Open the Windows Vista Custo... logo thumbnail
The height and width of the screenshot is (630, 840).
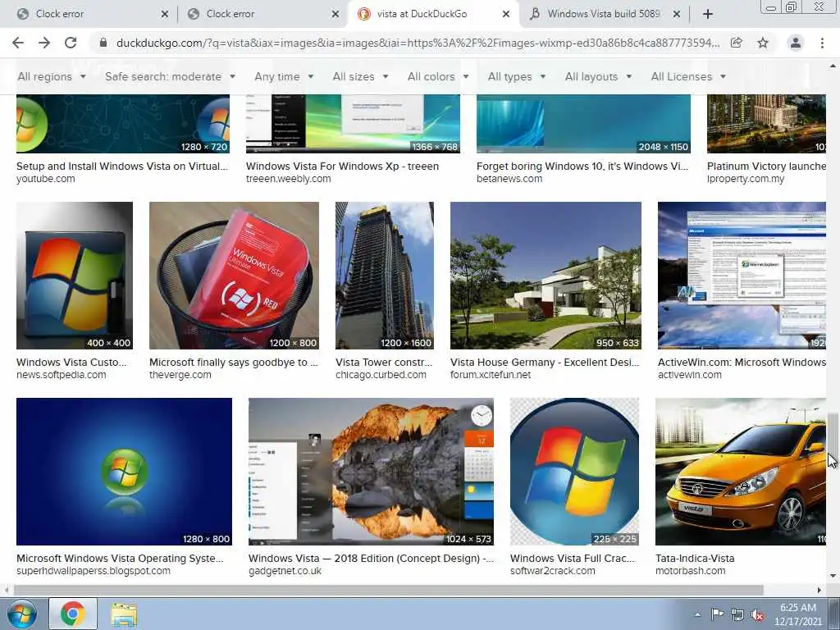coord(75,276)
